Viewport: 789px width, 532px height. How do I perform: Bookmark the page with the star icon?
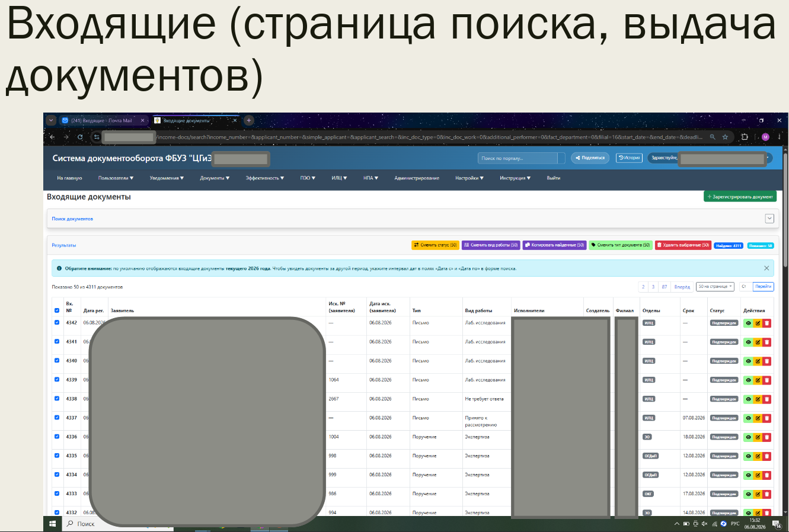pyautogui.click(x=725, y=137)
